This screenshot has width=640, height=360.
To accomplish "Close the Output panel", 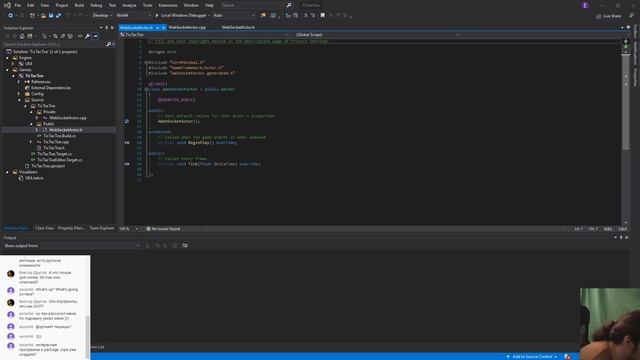I will click(627, 237).
